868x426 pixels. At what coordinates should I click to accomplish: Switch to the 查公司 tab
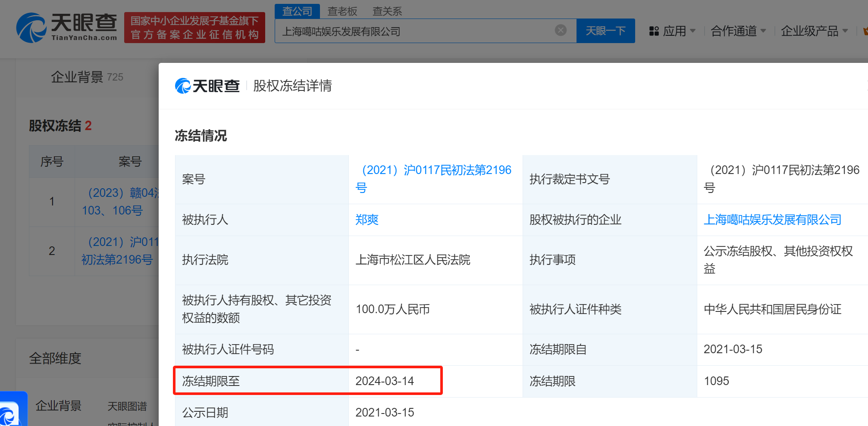(x=297, y=11)
